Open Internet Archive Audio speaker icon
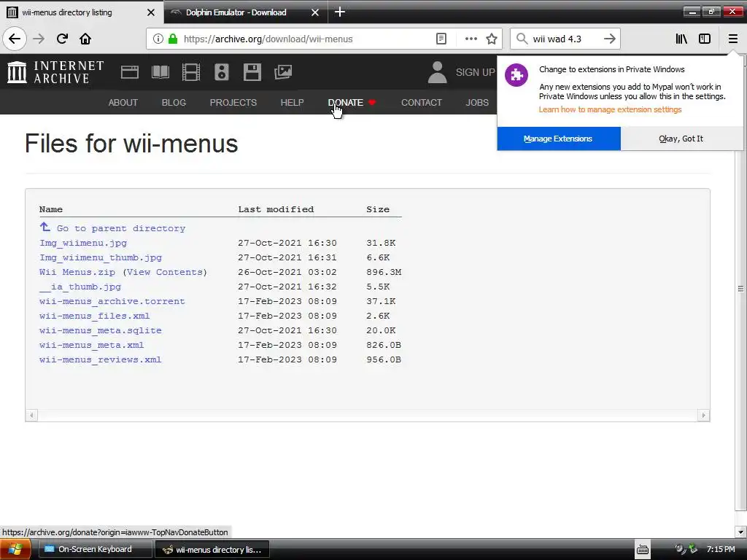The image size is (747, 560). pyautogui.click(x=222, y=72)
